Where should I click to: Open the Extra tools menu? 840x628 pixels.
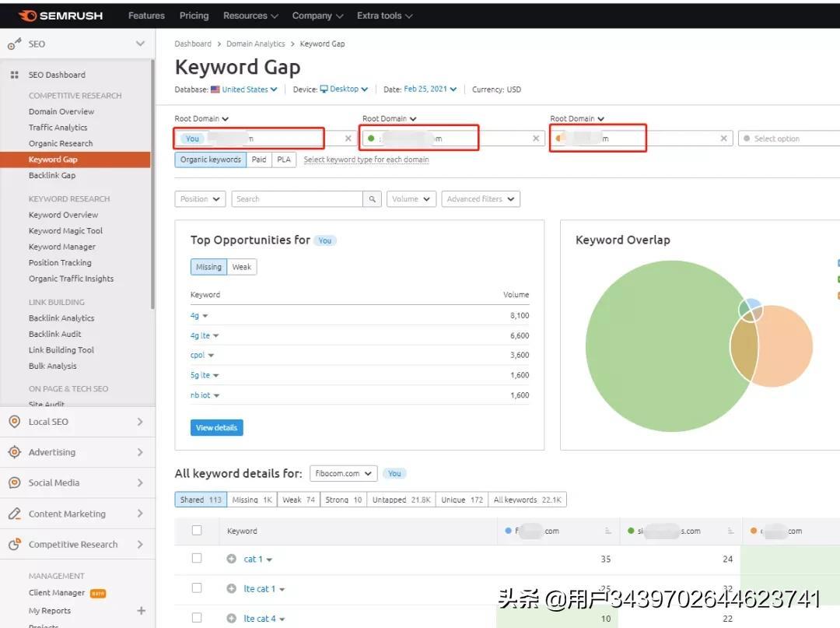tap(385, 16)
